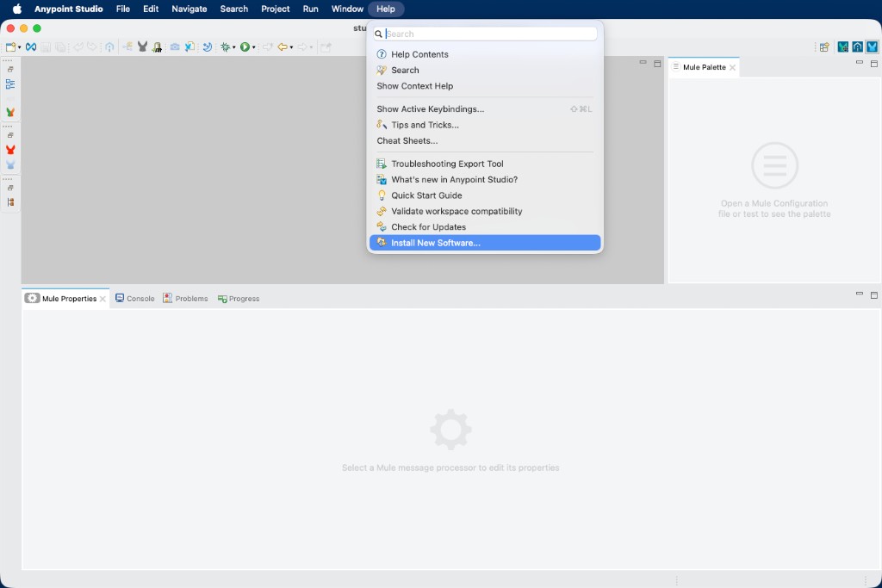Image resolution: width=882 pixels, height=588 pixels.
Task: Click the Open Perspective icon
Action: tap(824, 47)
